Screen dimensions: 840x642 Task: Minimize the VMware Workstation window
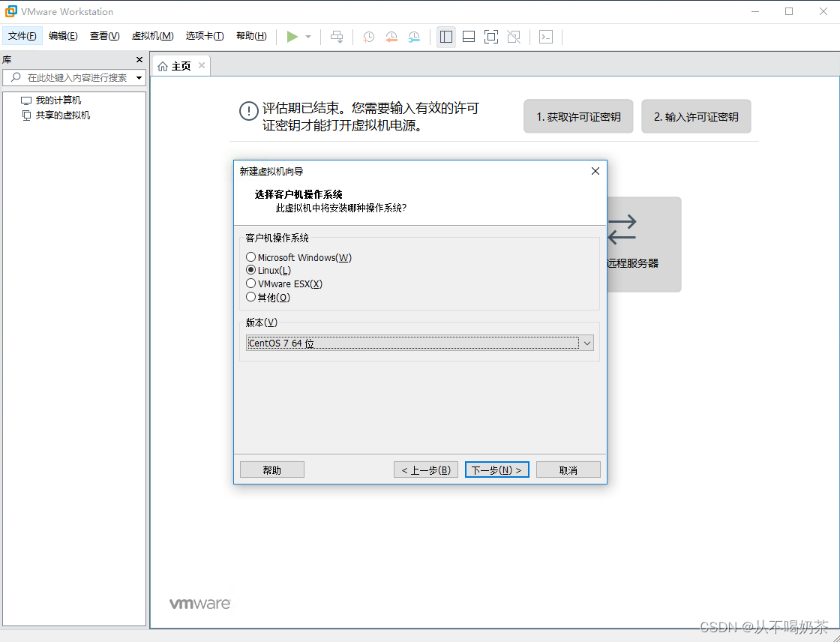[x=755, y=11]
